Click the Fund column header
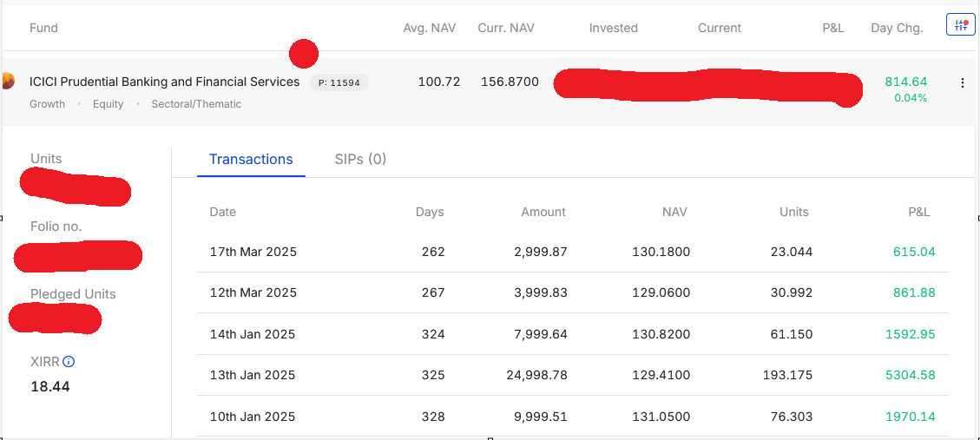 43,28
